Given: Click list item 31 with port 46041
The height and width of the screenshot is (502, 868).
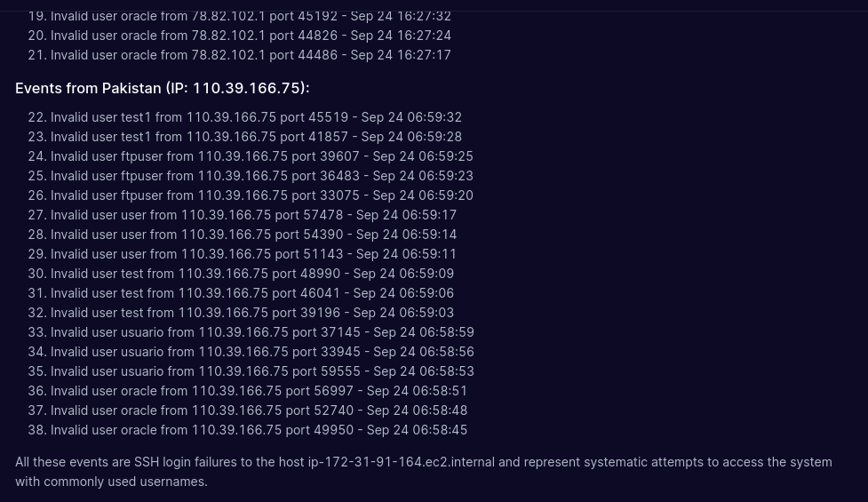Looking at the screenshot, I should tap(251, 292).
